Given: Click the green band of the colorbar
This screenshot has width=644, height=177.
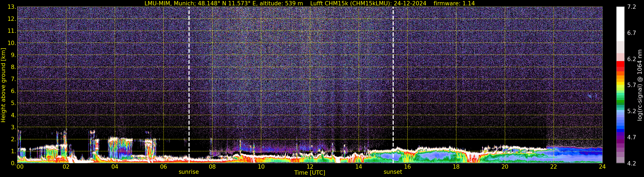Looking at the screenshot, I should [620, 102].
